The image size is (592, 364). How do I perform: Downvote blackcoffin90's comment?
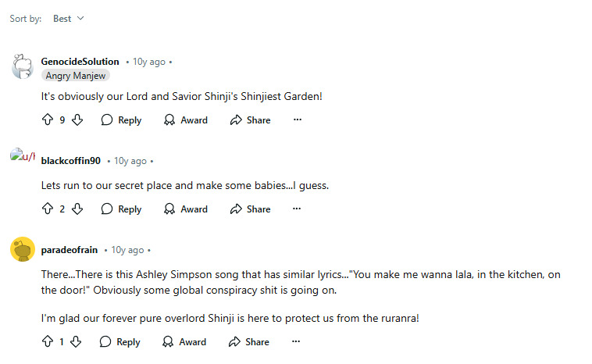[x=77, y=209]
